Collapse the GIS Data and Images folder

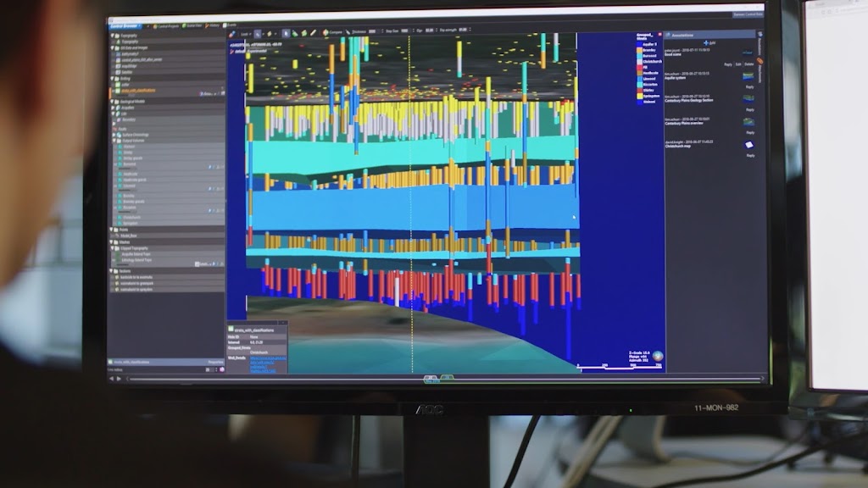[113, 48]
